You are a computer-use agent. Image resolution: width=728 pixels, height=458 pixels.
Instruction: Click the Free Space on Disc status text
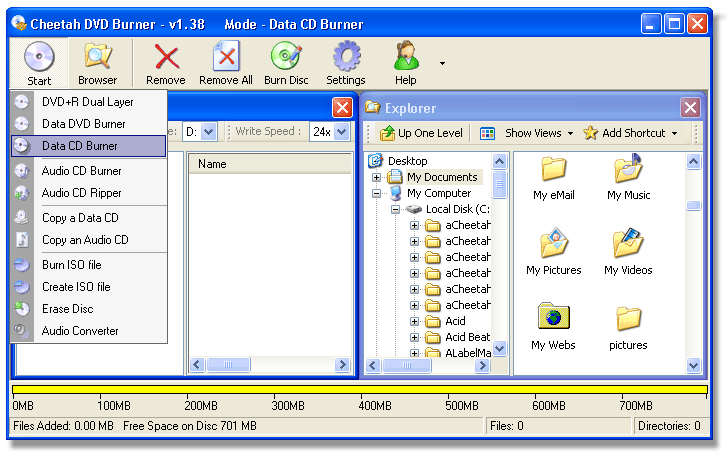pyautogui.click(x=189, y=426)
